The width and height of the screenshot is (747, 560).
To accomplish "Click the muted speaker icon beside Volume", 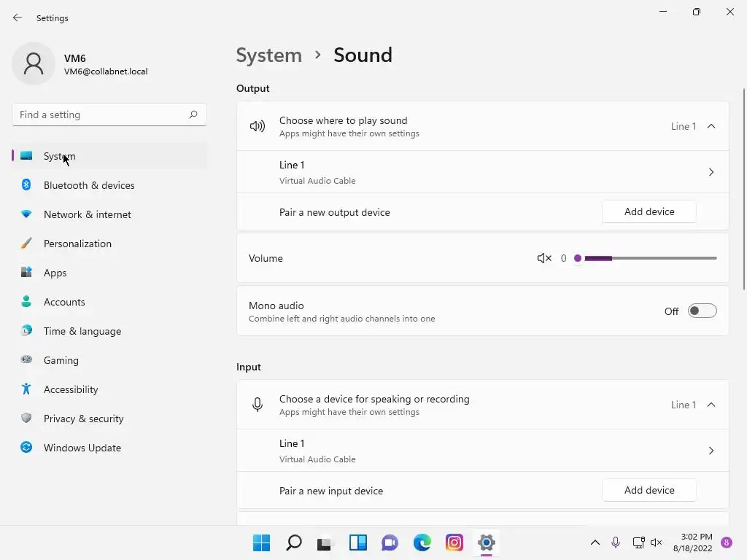I will coord(543,258).
